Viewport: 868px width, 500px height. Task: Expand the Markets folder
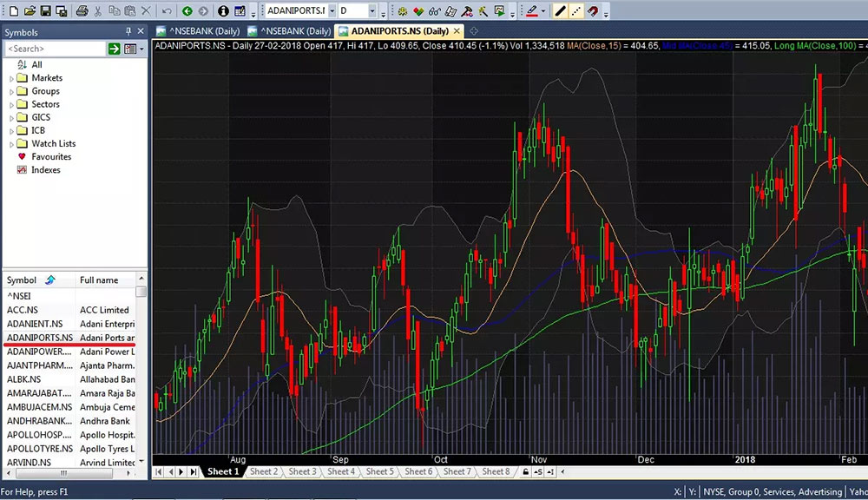coord(11,78)
